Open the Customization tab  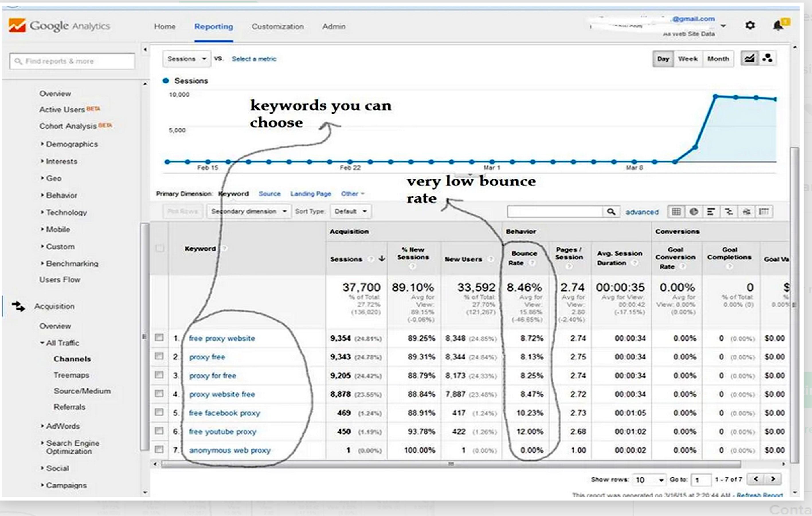point(277,26)
